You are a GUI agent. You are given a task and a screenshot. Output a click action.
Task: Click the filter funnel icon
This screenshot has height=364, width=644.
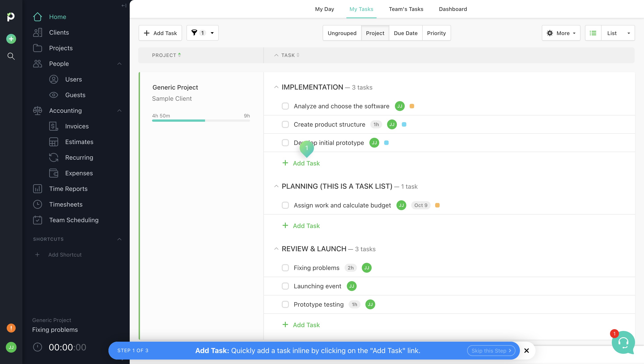click(194, 33)
